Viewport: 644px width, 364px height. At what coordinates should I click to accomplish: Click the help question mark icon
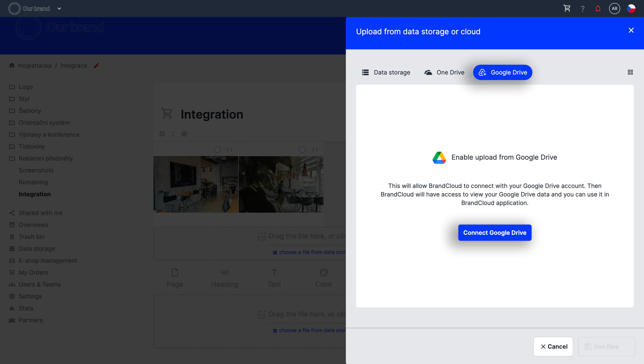tap(582, 9)
